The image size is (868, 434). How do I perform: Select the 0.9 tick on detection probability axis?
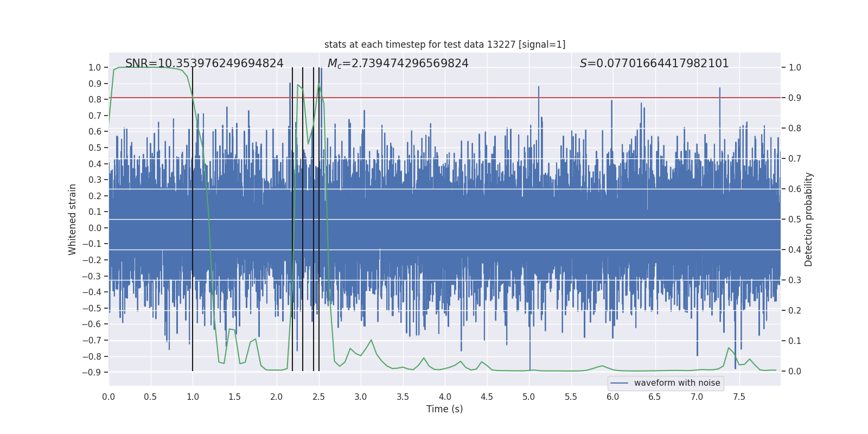tap(794, 98)
